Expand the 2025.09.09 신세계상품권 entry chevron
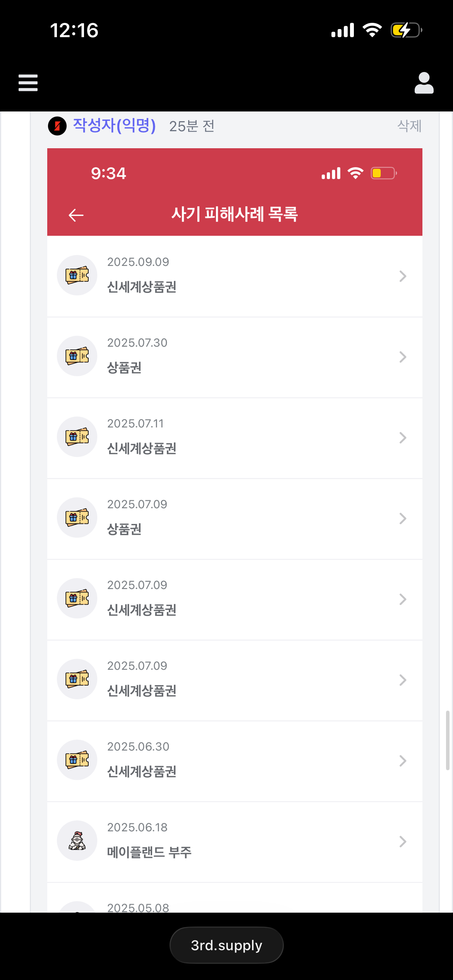 [x=403, y=276]
